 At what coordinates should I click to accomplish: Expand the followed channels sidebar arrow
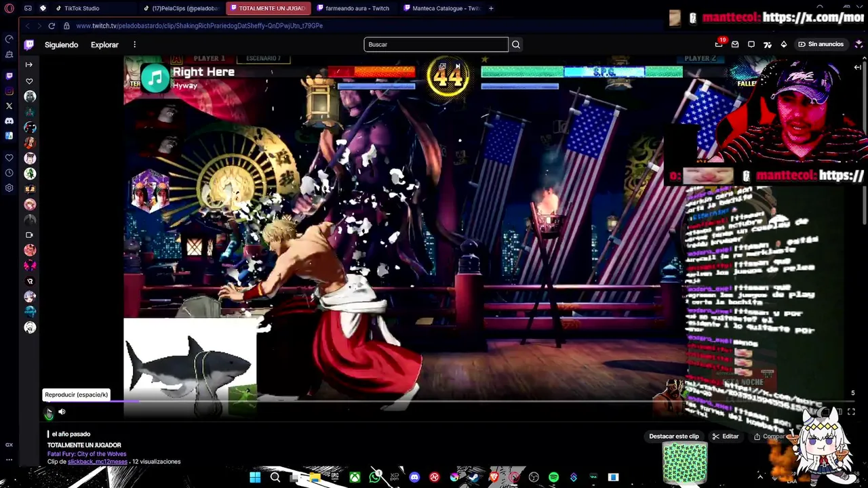(28, 64)
